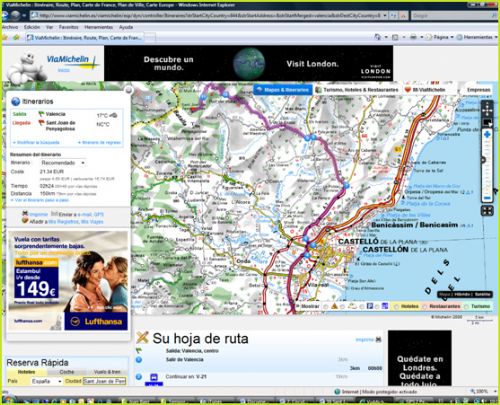Open the Archivo menu

(10, 27)
